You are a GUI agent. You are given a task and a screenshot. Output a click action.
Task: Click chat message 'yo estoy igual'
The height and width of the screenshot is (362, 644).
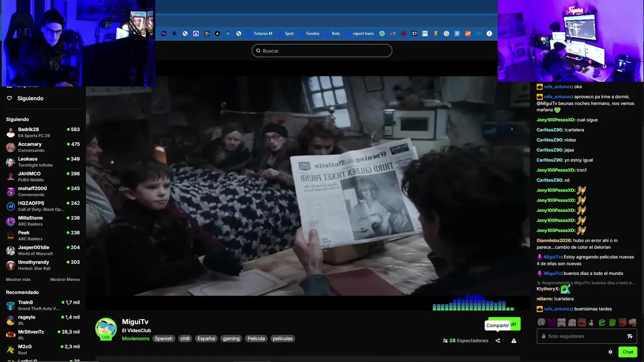click(579, 160)
